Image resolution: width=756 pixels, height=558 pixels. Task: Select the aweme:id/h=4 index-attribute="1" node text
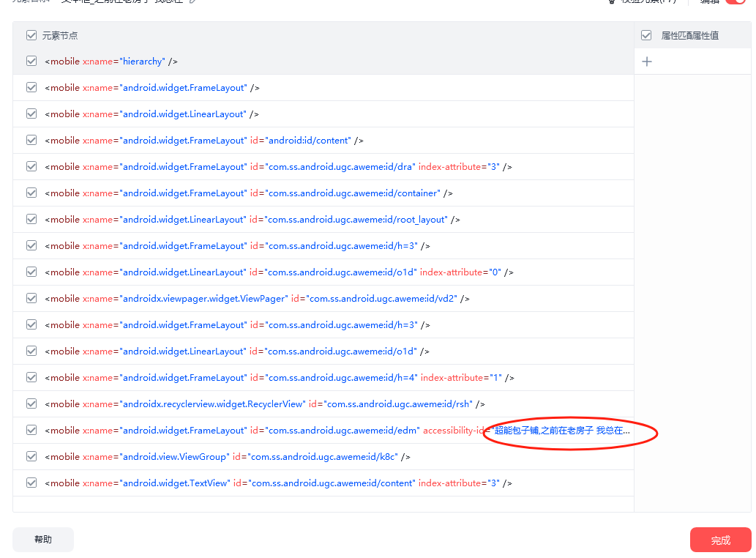[279, 378]
